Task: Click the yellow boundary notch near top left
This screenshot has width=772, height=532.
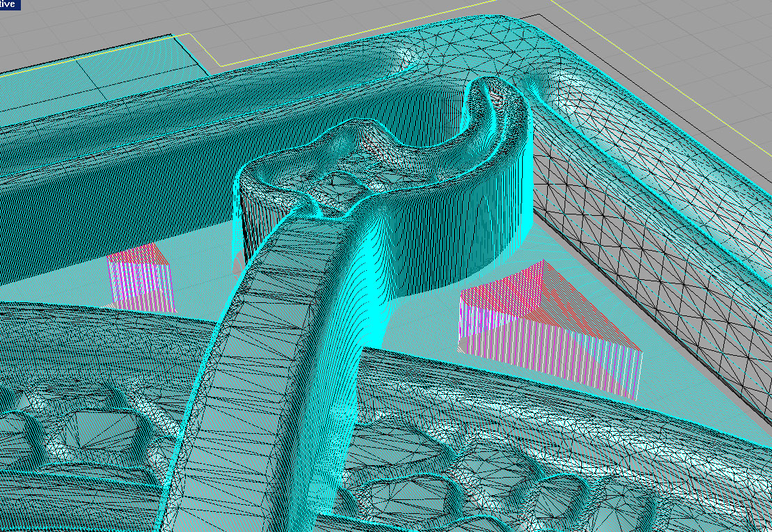Action: tap(199, 49)
